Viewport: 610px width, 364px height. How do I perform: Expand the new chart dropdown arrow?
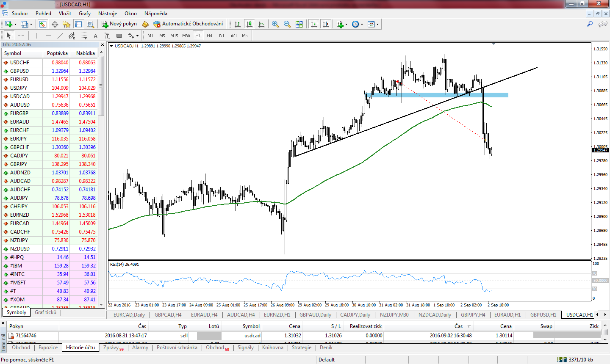[15, 24]
